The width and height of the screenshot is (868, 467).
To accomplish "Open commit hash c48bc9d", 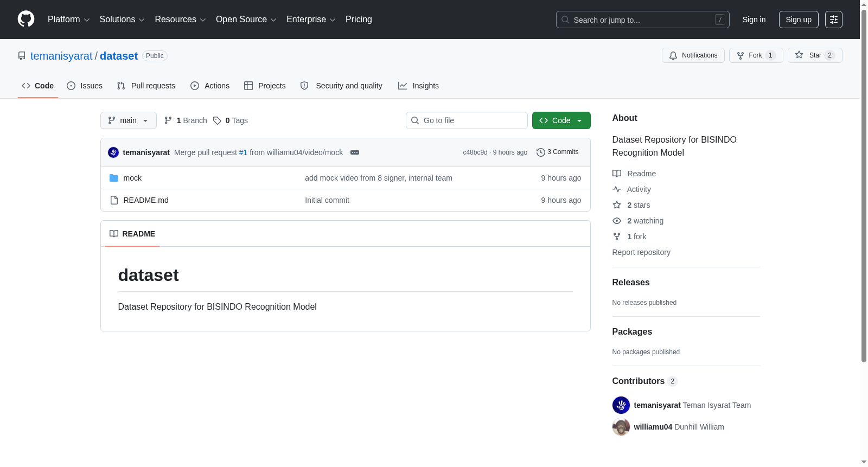I will pyautogui.click(x=475, y=152).
